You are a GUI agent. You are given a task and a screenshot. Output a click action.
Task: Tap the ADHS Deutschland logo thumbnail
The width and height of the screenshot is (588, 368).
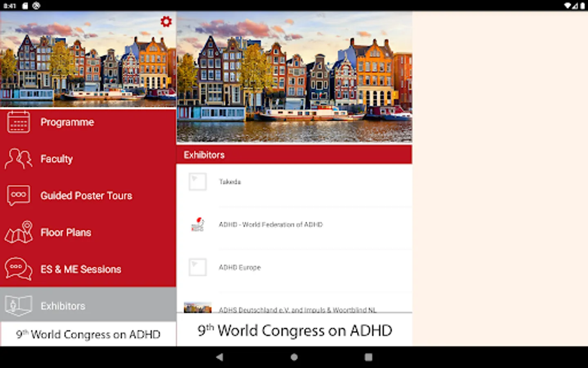[x=198, y=307]
